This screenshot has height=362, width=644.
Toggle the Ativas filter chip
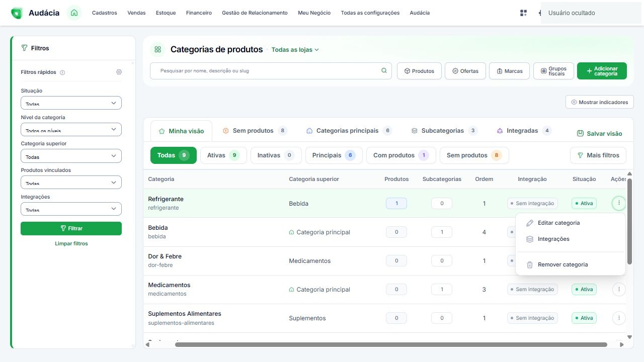pyautogui.click(x=223, y=155)
